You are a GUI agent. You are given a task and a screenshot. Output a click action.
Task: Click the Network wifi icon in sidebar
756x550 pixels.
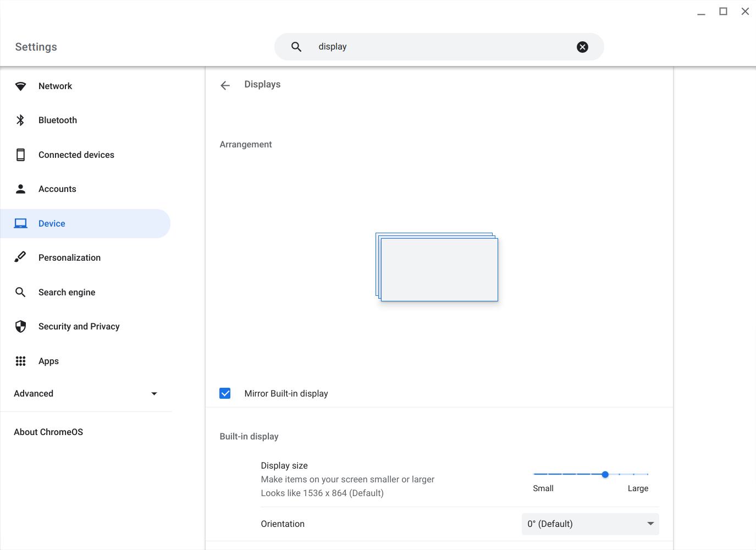click(20, 86)
